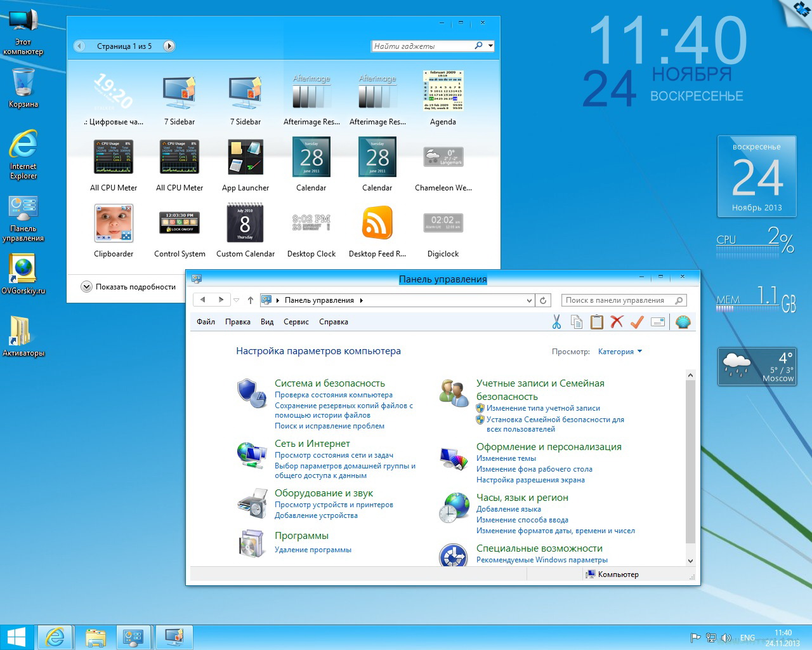The width and height of the screenshot is (812, 650).
Task: Select the Control System gadget
Action: click(x=180, y=225)
